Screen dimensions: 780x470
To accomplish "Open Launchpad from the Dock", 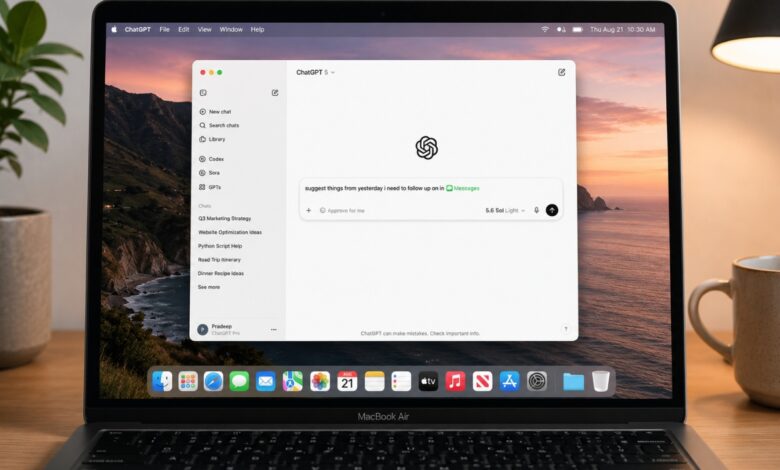I will (188, 381).
